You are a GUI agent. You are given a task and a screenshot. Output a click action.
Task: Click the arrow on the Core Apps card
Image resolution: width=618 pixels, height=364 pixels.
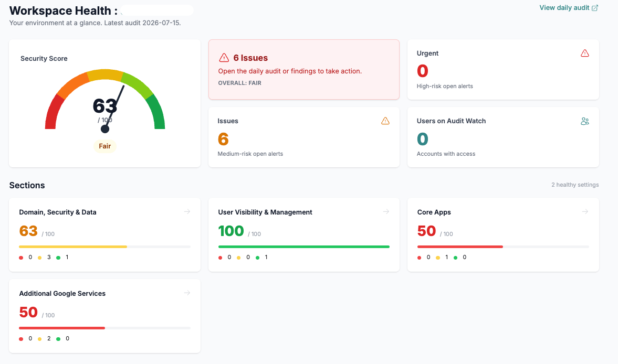585,212
